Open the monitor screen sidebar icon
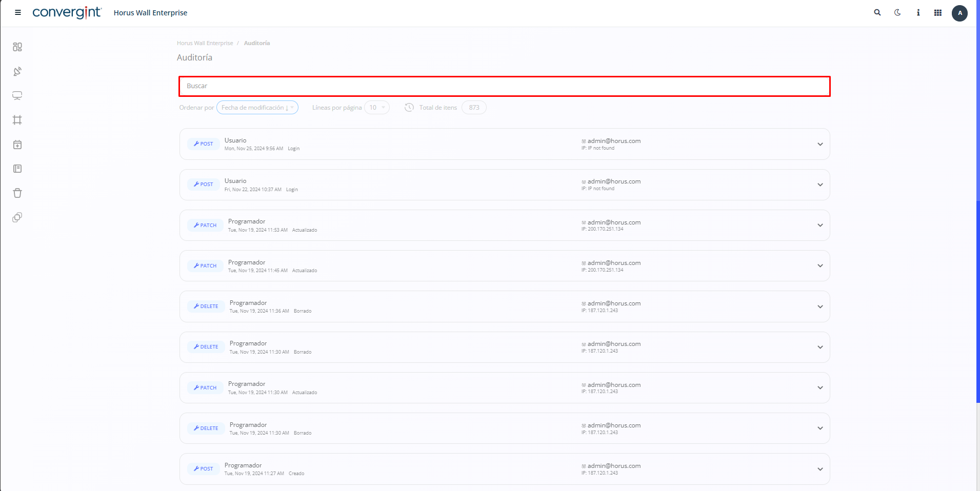The height and width of the screenshot is (491, 980). click(x=17, y=96)
